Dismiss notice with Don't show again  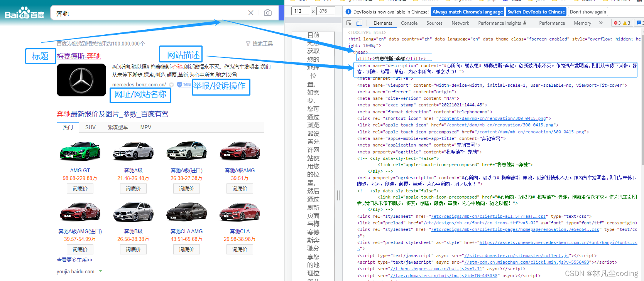(588, 12)
